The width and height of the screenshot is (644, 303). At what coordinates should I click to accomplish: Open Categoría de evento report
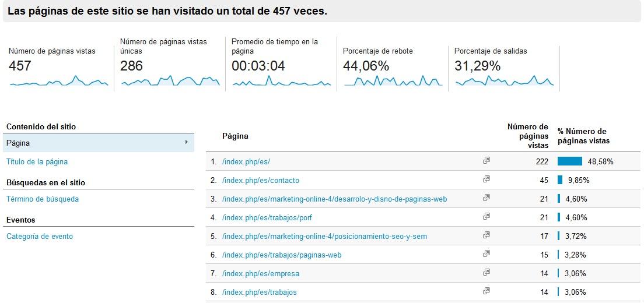click(x=39, y=236)
